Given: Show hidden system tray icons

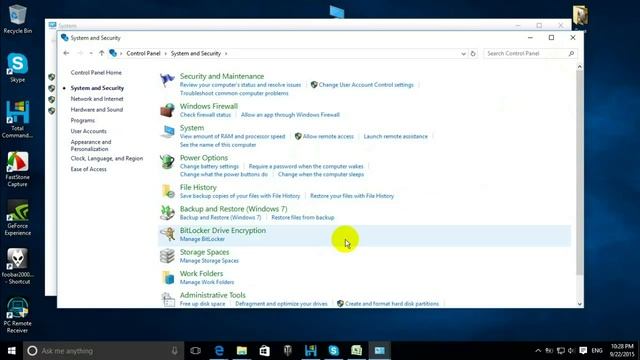Looking at the screenshot, I should [538, 351].
